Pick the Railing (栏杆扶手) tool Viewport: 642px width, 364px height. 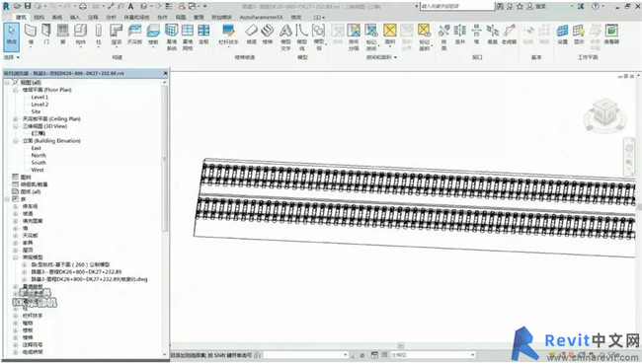pos(228,35)
